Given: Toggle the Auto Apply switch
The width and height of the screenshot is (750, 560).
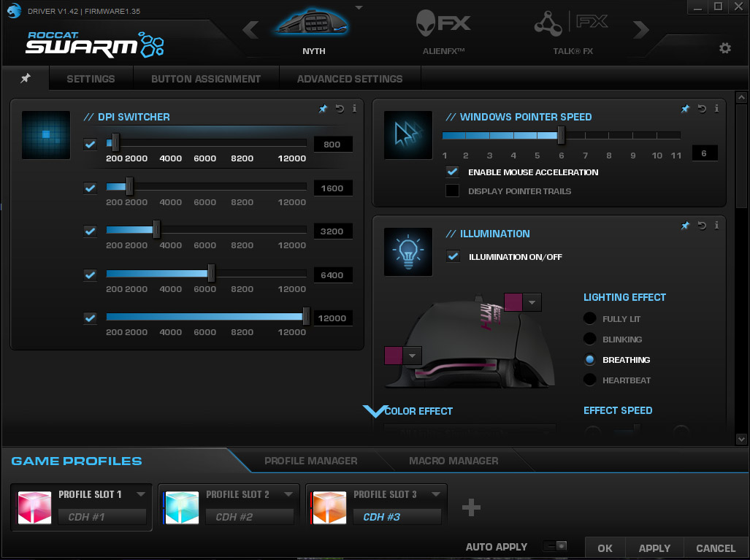Looking at the screenshot, I should [556, 546].
